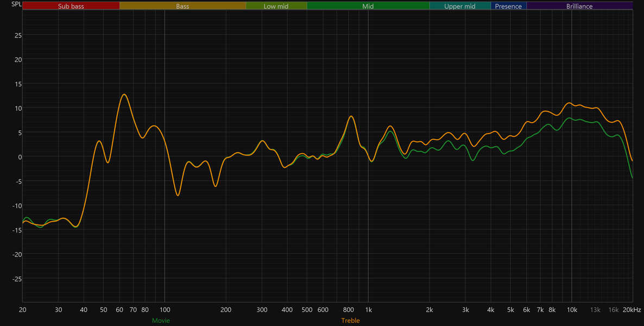644x326 pixels.
Task: Click the 20 Hz axis label
Action: tap(23, 310)
